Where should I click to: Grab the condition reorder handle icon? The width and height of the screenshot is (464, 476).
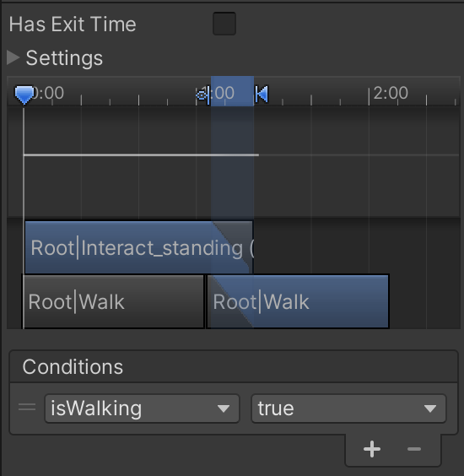click(27, 407)
